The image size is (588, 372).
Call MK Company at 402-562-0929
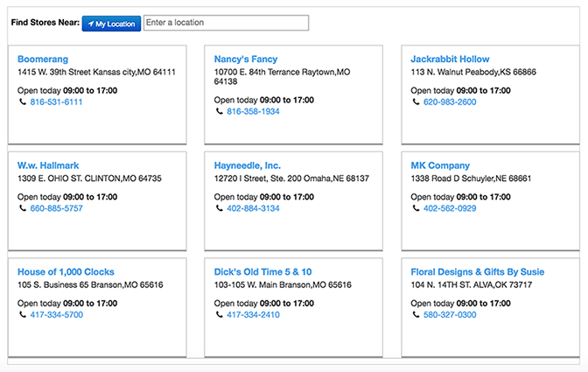click(450, 208)
